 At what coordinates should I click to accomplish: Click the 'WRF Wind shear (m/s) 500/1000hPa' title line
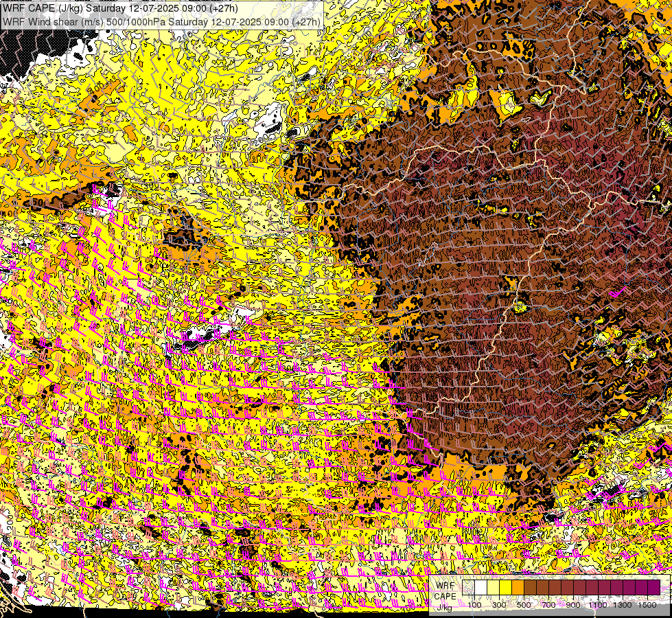pos(161,21)
